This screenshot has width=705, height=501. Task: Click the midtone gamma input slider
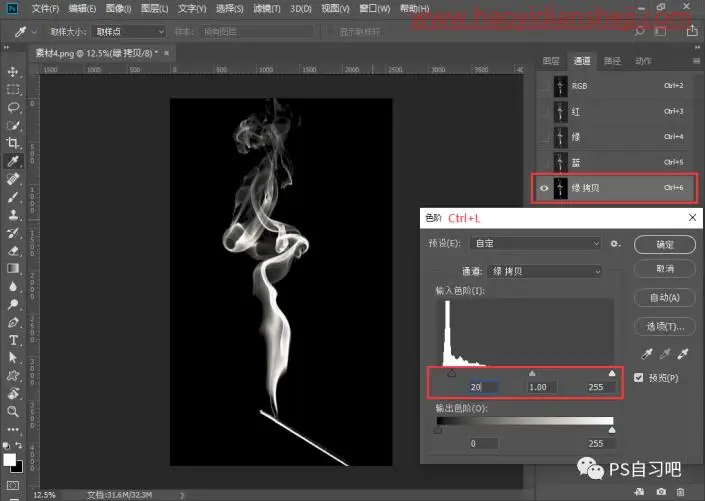pos(532,373)
